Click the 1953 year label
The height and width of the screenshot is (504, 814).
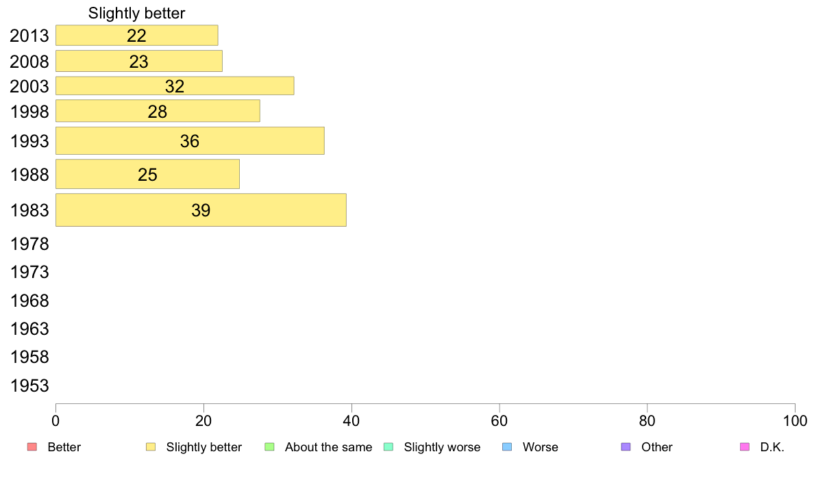(29, 386)
